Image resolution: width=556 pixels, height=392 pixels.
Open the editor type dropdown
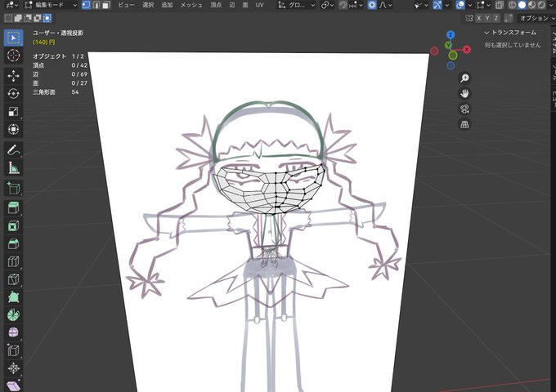point(12,5)
